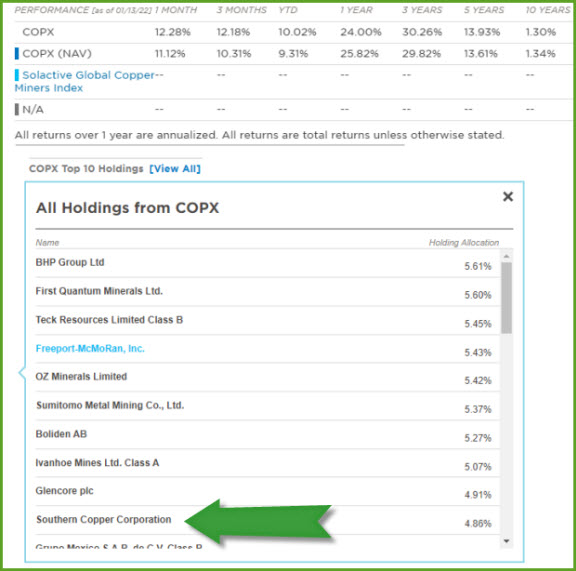Click the 3 YEARS performance column header

click(x=422, y=10)
